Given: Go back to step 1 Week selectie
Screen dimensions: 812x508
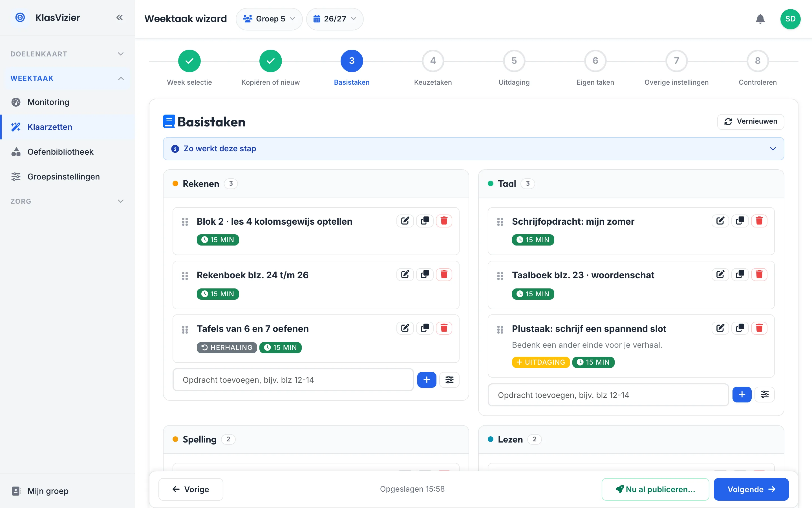Looking at the screenshot, I should [189, 61].
